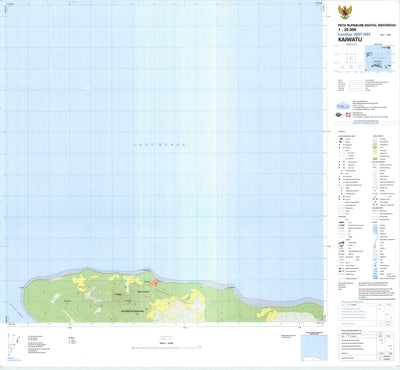This screenshot has height=370, width=400.
Task: Click the blue Lembar 2607-443 sheet number
Action: [354, 34]
